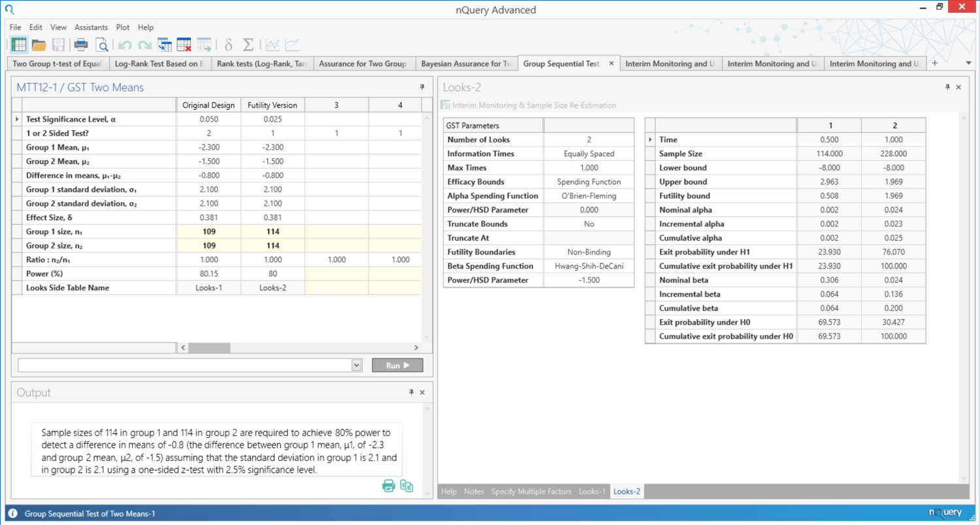Click the Run button
This screenshot has height=525, width=980.
tap(397, 365)
